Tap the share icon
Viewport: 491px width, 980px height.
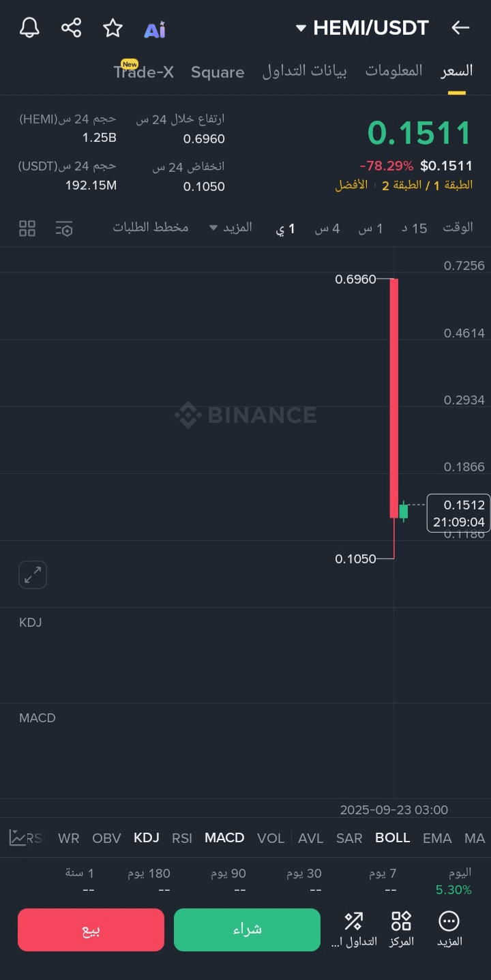[71, 28]
